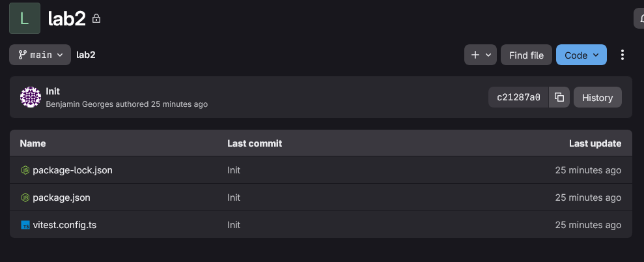
Task: Click the TypeScript icon beside vitest.config.ts
Action: [25, 225]
